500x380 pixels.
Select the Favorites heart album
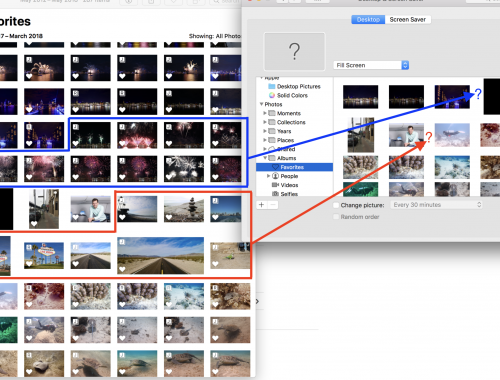click(x=294, y=167)
